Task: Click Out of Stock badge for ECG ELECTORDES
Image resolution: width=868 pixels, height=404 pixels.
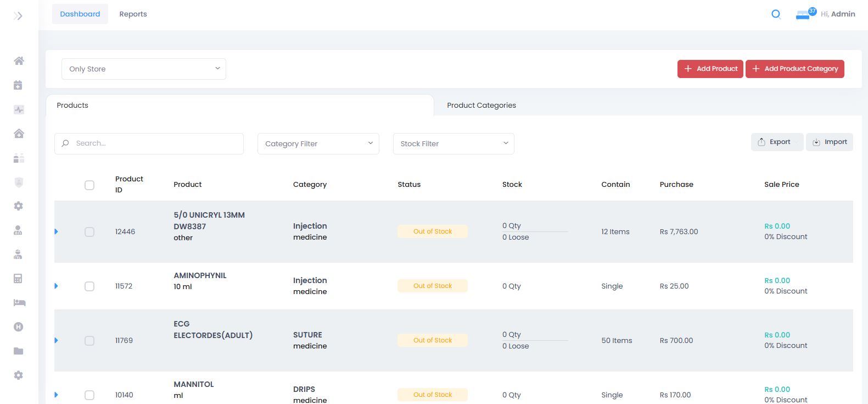Action: pyautogui.click(x=433, y=340)
